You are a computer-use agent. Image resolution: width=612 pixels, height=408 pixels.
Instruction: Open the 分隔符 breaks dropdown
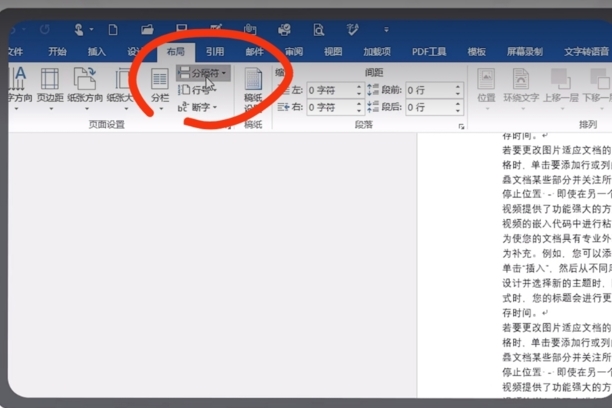pos(203,73)
